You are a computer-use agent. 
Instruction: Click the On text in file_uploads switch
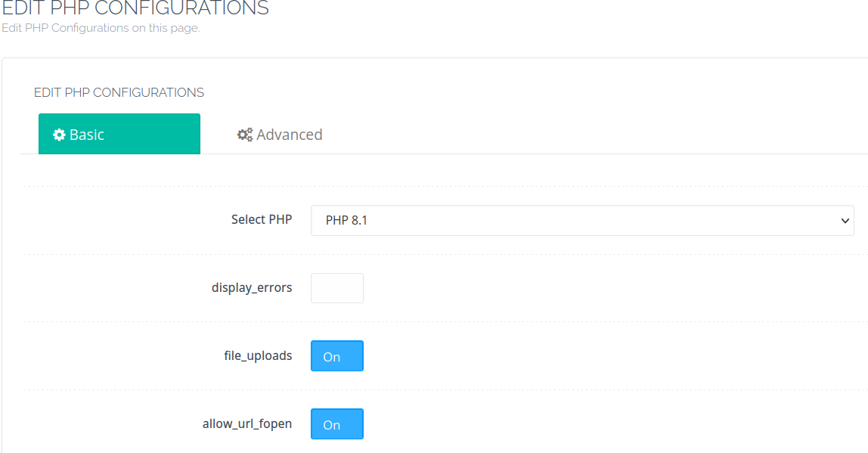click(332, 357)
